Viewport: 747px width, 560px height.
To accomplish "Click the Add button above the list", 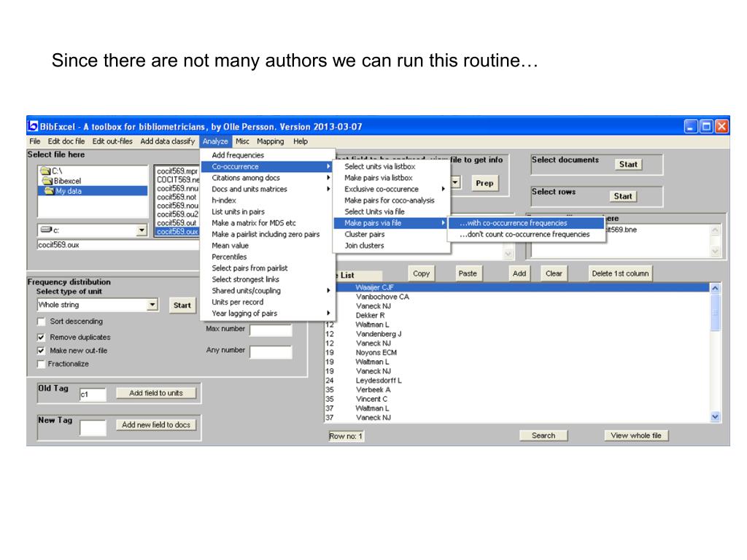I will click(519, 273).
